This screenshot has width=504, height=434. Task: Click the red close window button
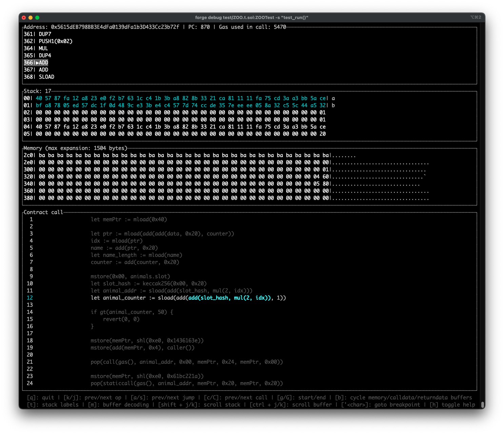pyautogui.click(x=24, y=18)
